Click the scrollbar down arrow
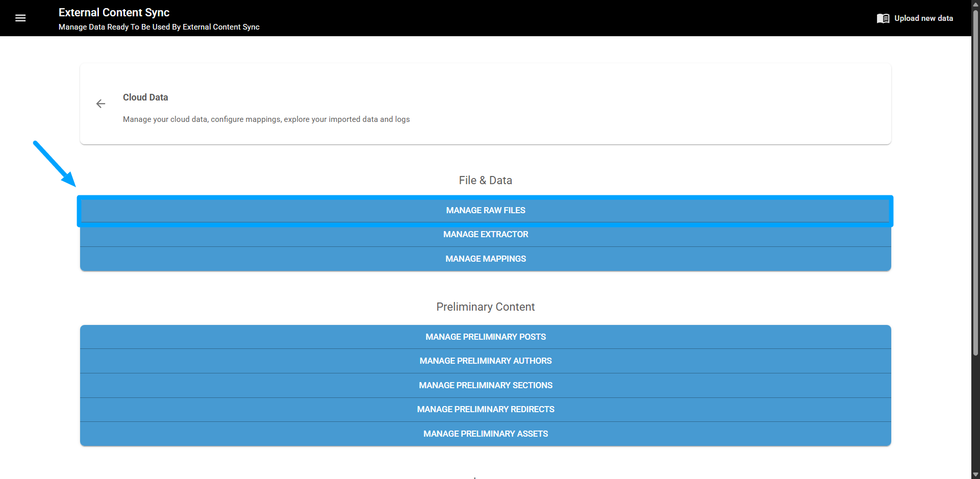The width and height of the screenshot is (980, 479). coord(974,474)
